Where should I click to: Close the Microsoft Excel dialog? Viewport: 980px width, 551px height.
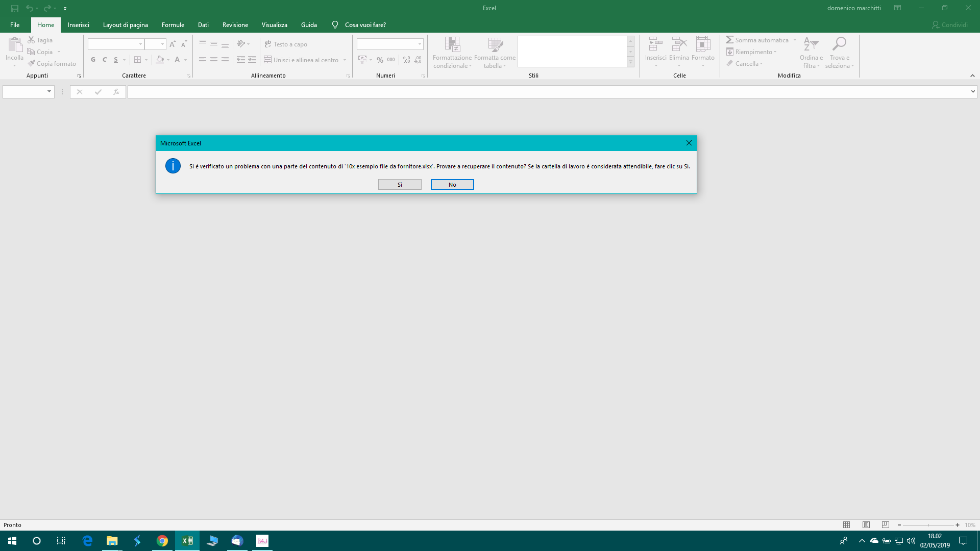click(689, 143)
